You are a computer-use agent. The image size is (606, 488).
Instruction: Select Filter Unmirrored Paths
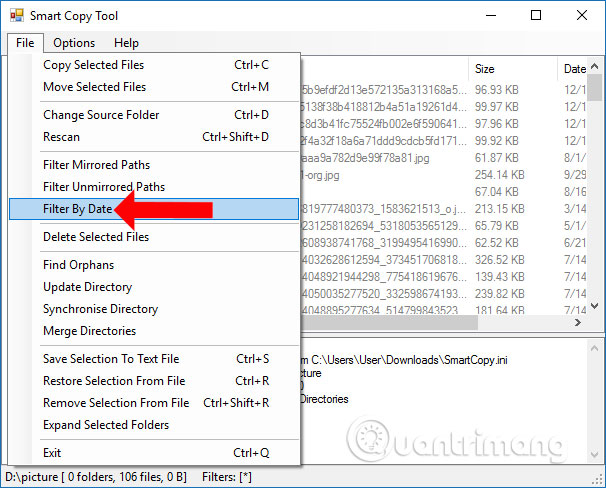[104, 187]
